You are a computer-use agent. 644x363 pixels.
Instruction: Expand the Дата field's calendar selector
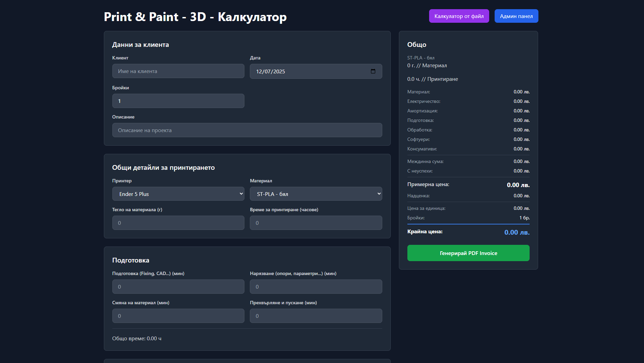coord(373,71)
